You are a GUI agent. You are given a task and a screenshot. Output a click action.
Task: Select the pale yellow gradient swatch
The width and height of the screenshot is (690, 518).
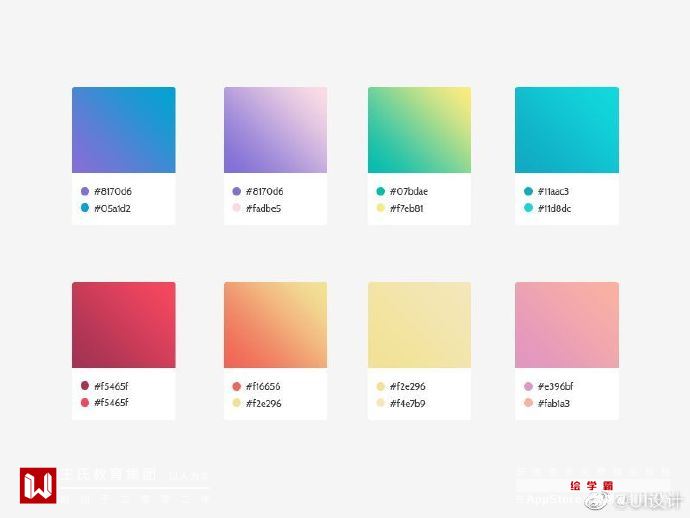[419, 325]
